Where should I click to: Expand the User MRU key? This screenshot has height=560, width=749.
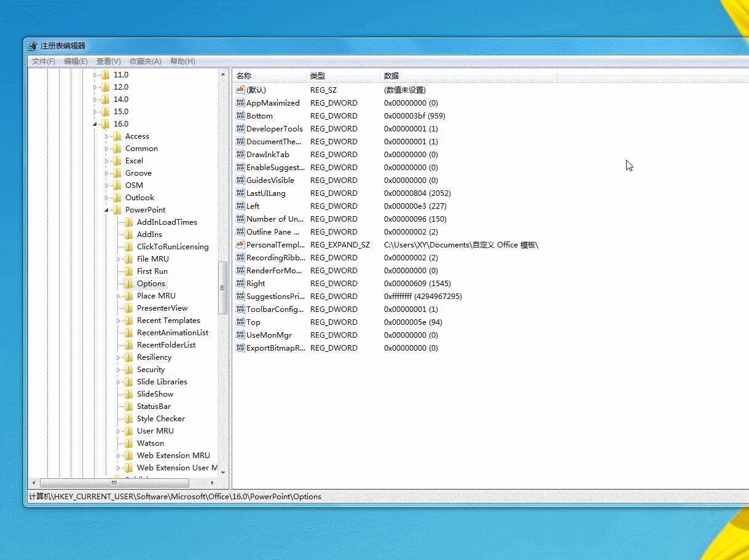point(119,431)
